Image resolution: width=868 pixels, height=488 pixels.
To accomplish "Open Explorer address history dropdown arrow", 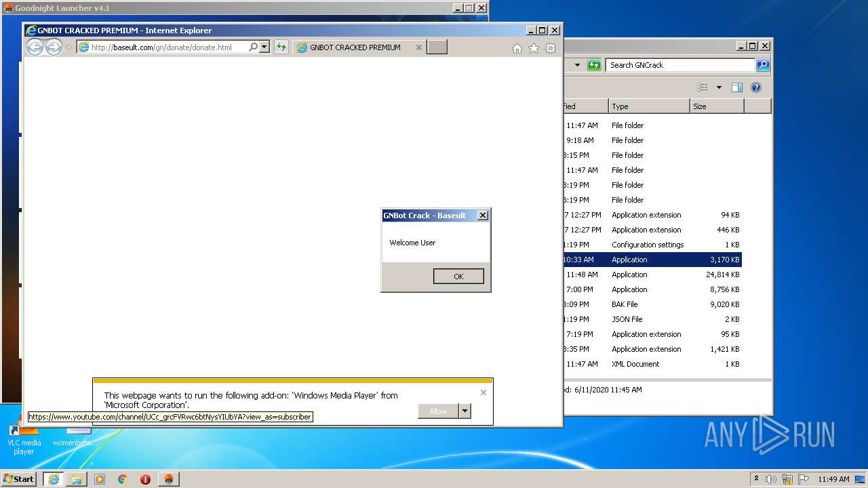I will click(x=577, y=65).
